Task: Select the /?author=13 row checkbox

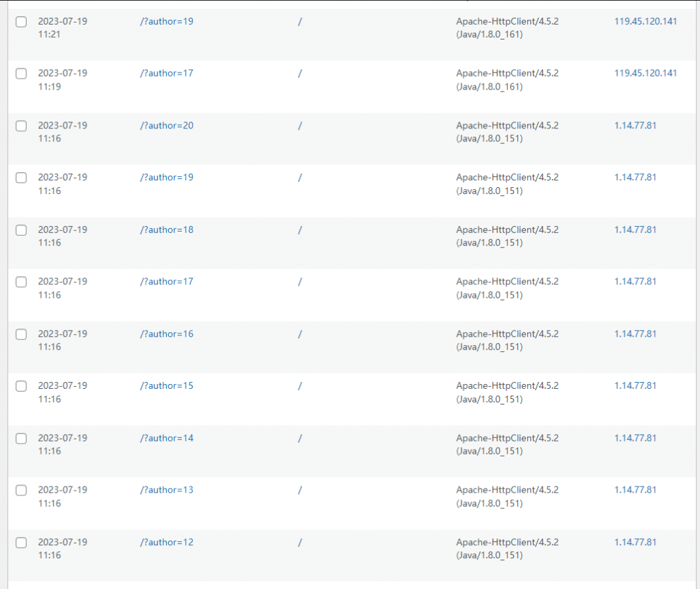Action: coord(21,490)
